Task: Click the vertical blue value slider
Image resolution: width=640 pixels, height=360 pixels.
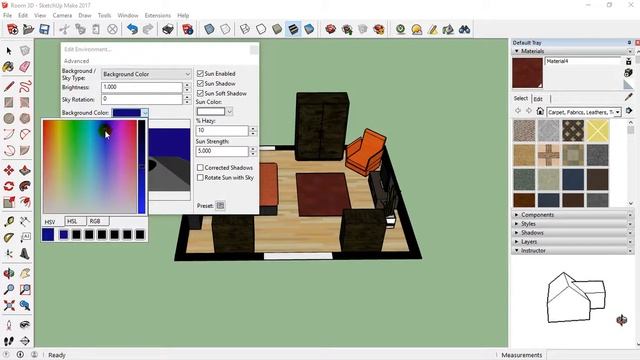Action: (x=142, y=167)
